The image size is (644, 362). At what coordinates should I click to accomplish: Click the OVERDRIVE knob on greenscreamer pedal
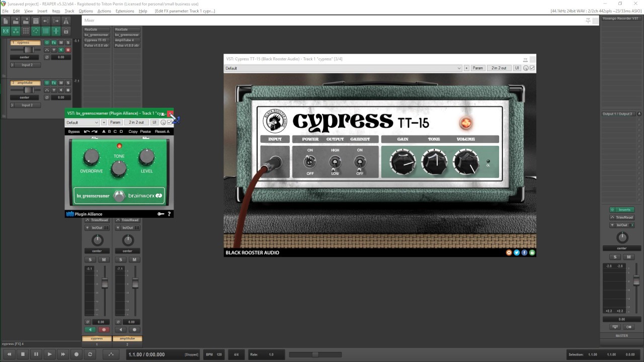coord(91,157)
